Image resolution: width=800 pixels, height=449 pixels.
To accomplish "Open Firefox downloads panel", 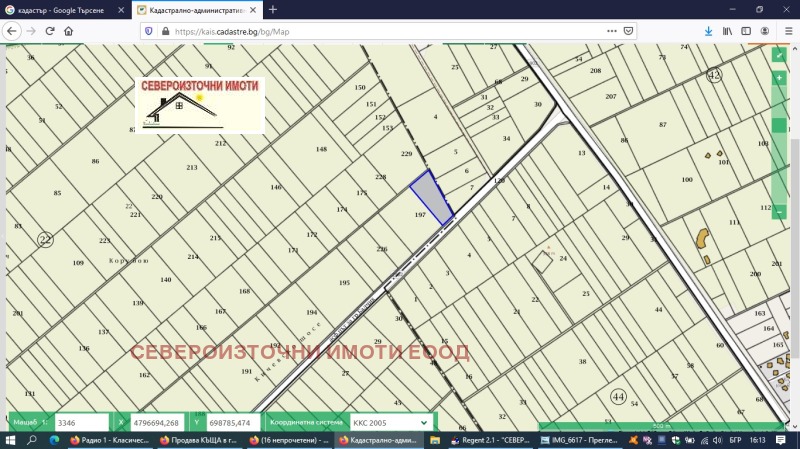I will (708, 31).
